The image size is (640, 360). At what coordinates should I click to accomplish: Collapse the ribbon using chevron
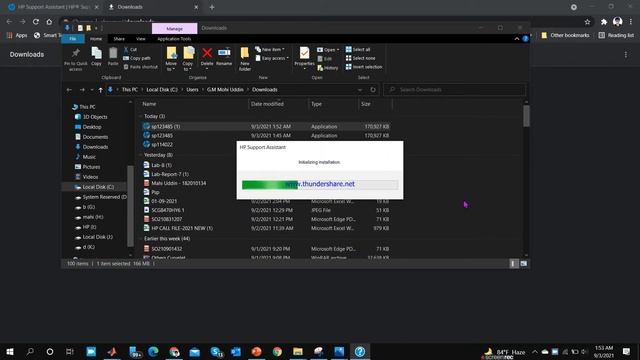[517, 39]
